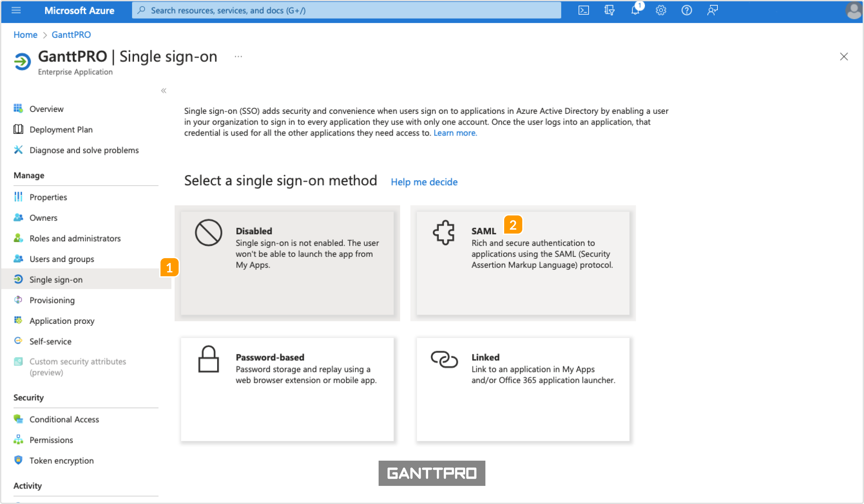Open the user account avatar
Image resolution: width=864 pixels, height=504 pixels.
(854, 10)
